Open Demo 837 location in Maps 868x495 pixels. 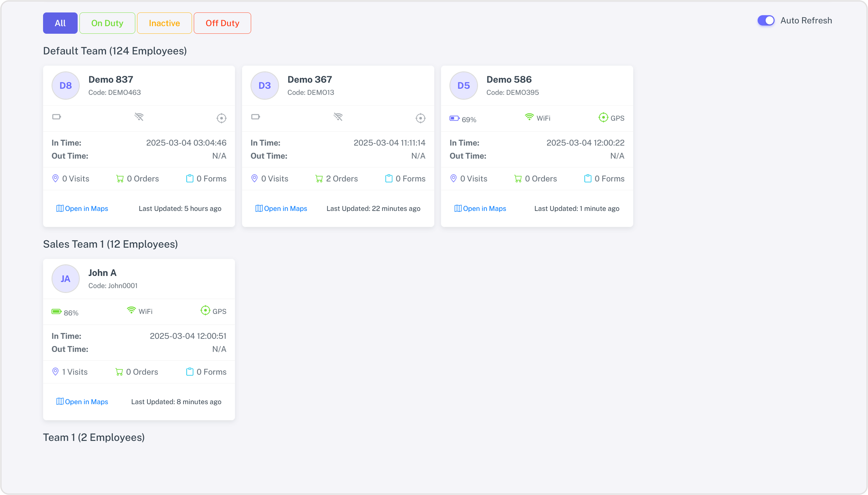82,208
